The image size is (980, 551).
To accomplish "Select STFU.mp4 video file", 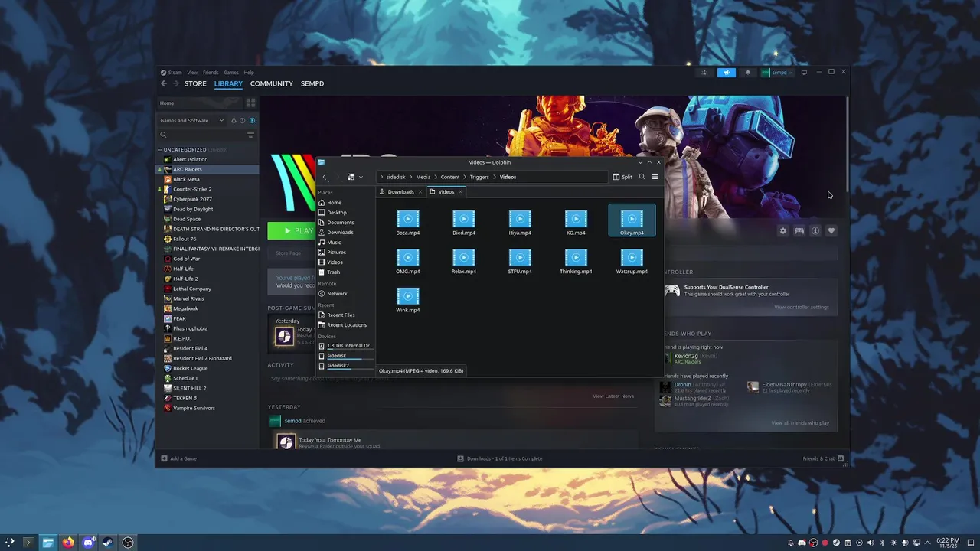I will pyautogui.click(x=520, y=261).
